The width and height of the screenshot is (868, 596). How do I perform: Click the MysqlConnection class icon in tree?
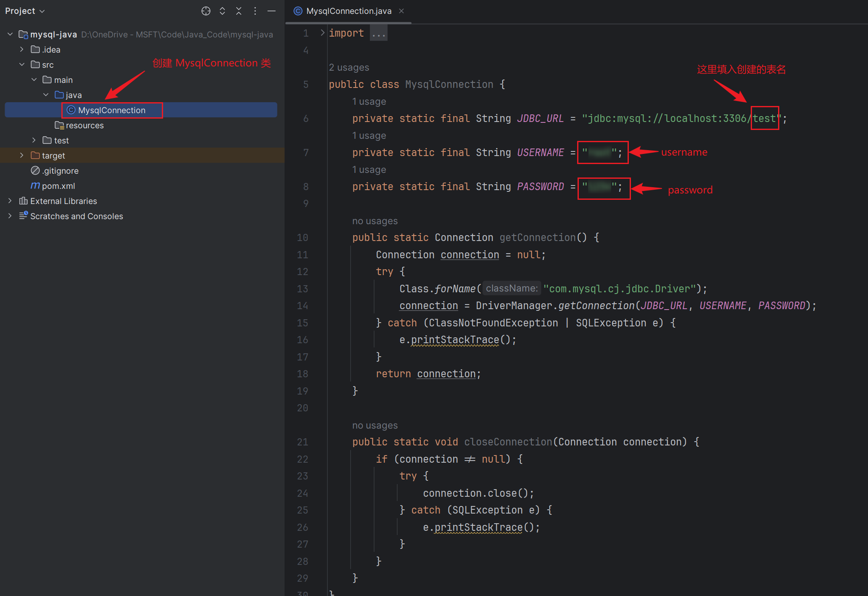click(x=71, y=110)
